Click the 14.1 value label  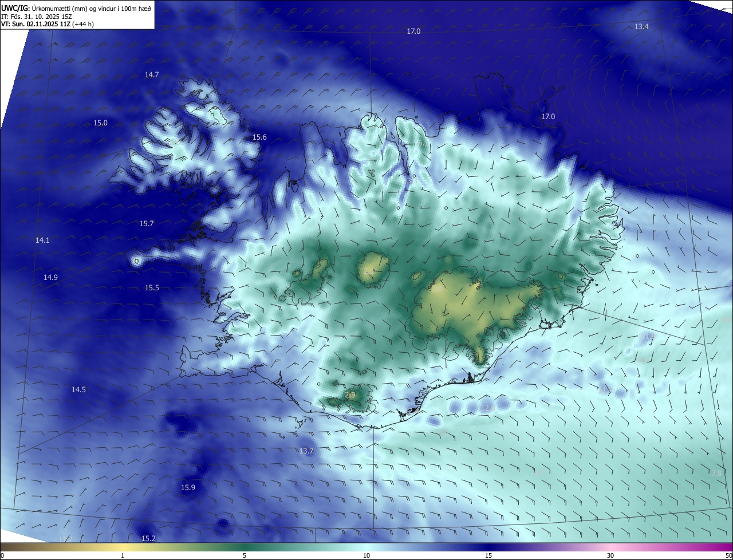pyautogui.click(x=42, y=240)
